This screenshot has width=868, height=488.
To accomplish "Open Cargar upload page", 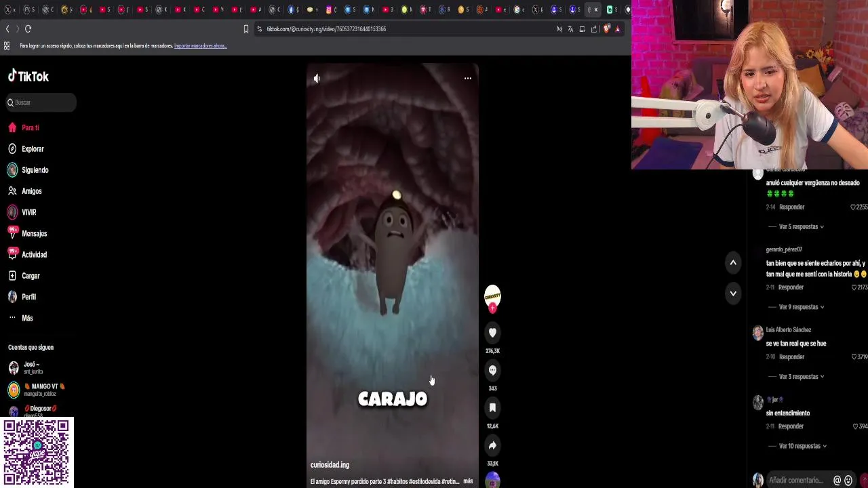I will pos(31,276).
